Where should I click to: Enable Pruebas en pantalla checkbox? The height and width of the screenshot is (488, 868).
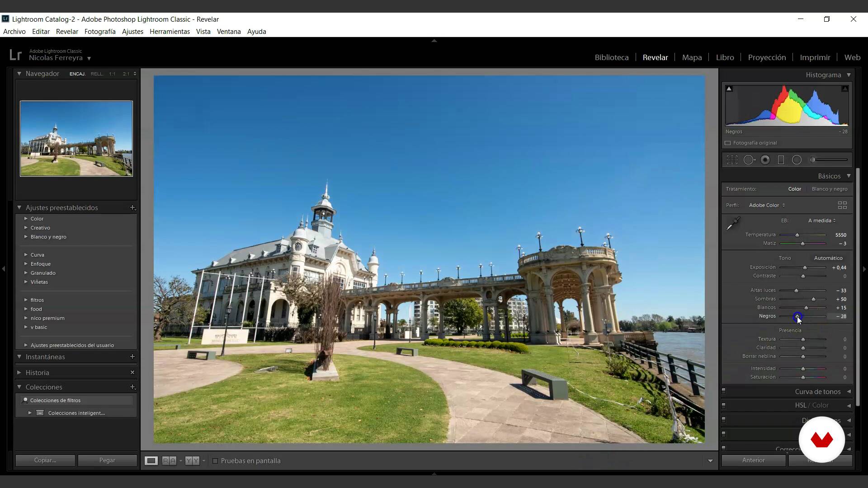[215, 461]
